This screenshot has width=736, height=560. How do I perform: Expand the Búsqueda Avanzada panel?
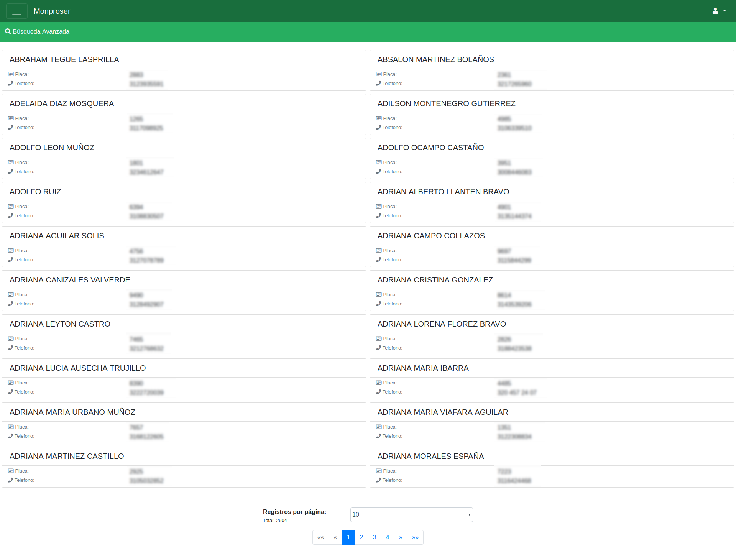tap(41, 31)
